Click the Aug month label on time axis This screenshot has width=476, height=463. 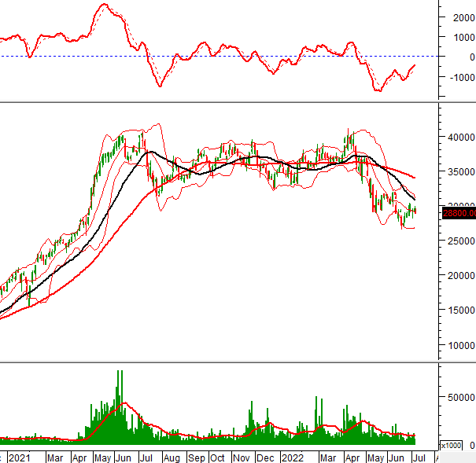coord(173,457)
